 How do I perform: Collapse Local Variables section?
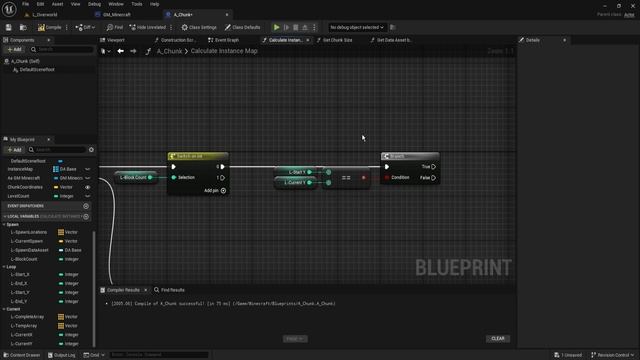[5, 217]
